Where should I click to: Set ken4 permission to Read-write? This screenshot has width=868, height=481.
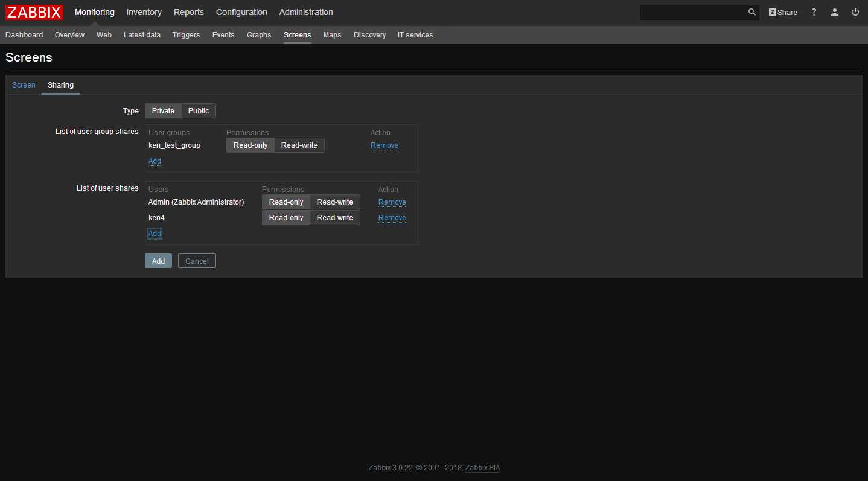[335, 218]
